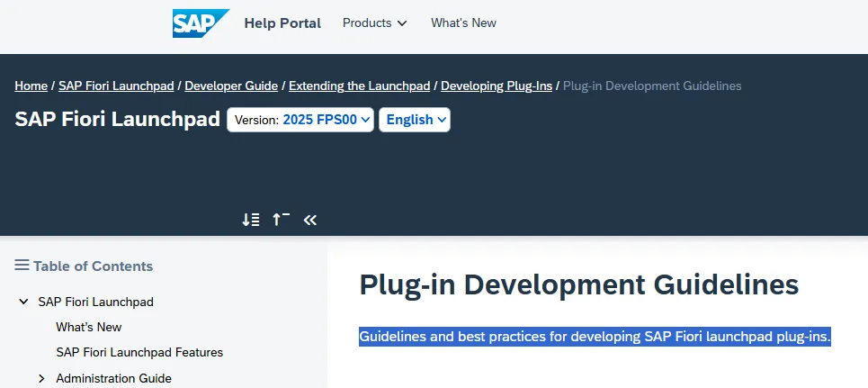This screenshot has height=388, width=868.
Task: Open the Version 2025 FPS00 dropdown
Action: tap(300, 120)
